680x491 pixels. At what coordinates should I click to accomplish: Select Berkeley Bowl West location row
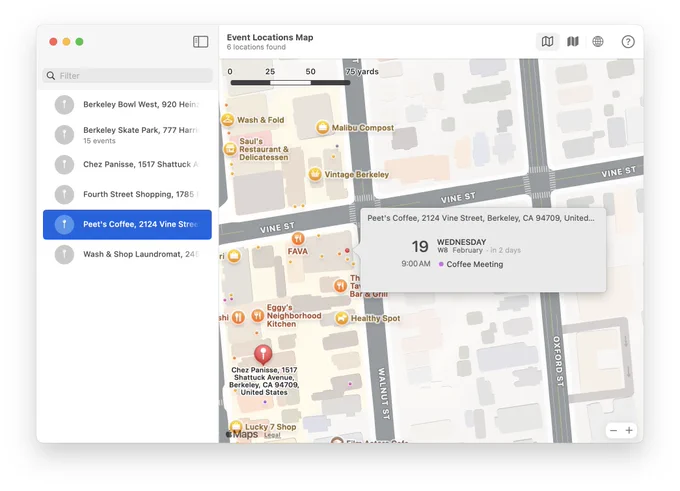pos(128,105)
